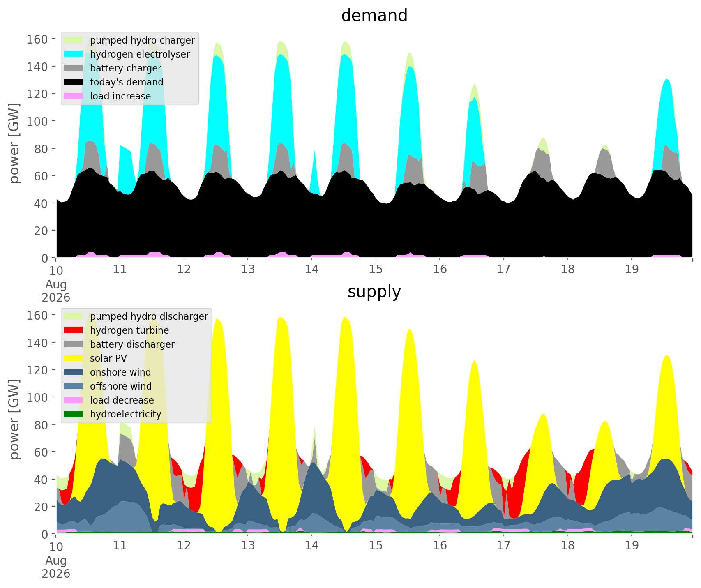The height and width of the screenshot is (588, 701).
Task: Click the grey battery discharger legend swatch
Action: tap(74, 344)
